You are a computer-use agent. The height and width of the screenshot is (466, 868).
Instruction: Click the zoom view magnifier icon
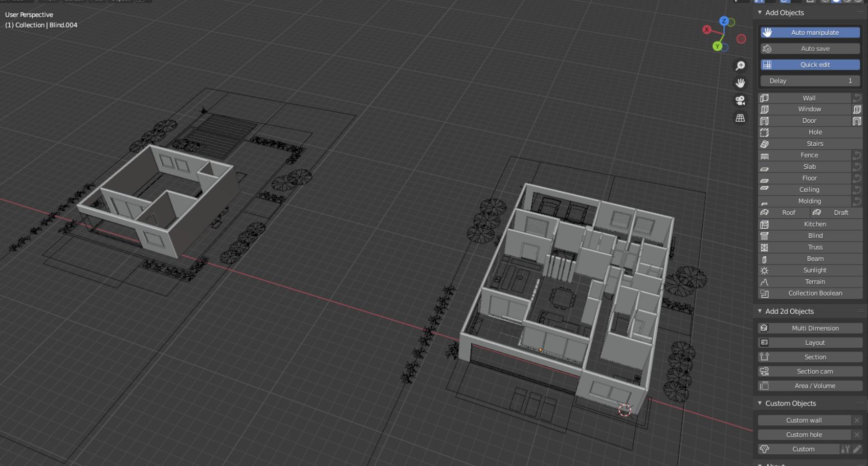(740, 66)
